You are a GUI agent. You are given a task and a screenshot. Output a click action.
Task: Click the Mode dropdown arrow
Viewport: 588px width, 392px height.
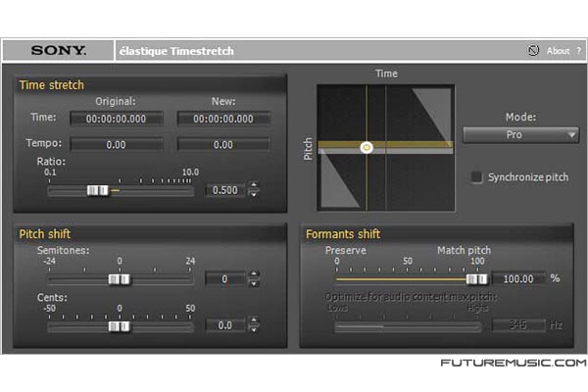571,134
